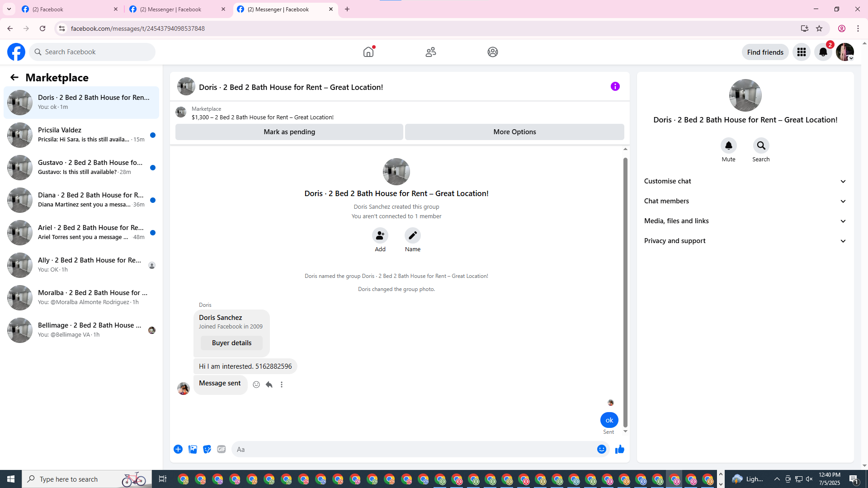Click the attach photo icon

[x=193, y=449]
